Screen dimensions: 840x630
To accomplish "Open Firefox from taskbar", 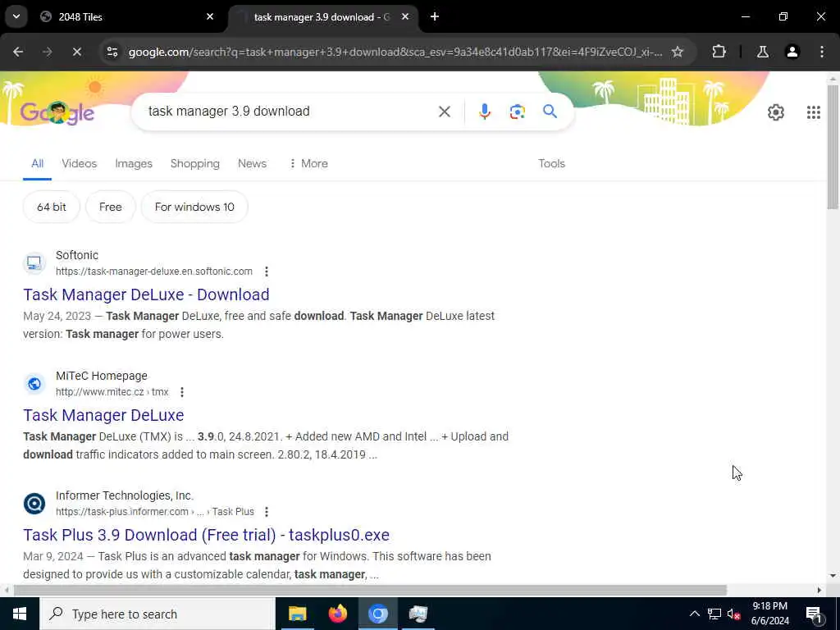I will point(337,614).
